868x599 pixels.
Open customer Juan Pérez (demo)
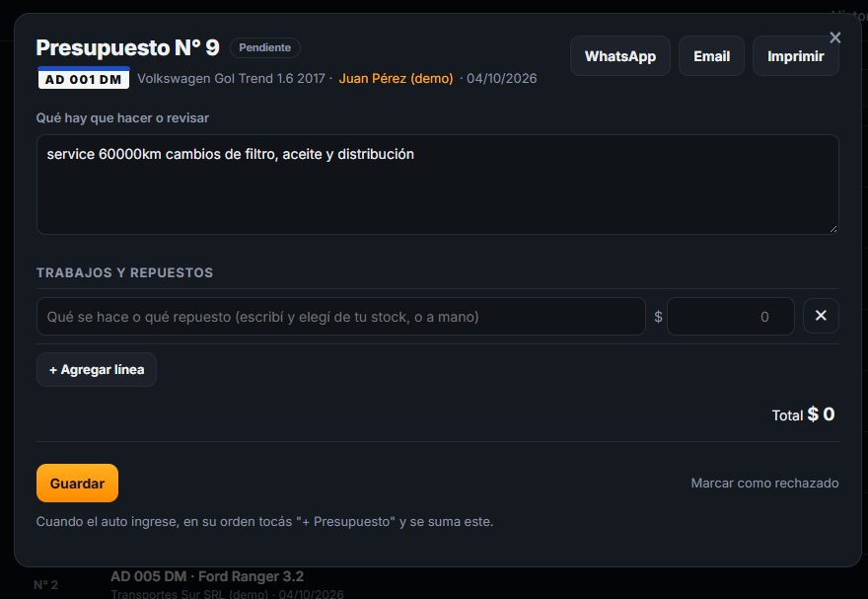click(x=396, y=79)
